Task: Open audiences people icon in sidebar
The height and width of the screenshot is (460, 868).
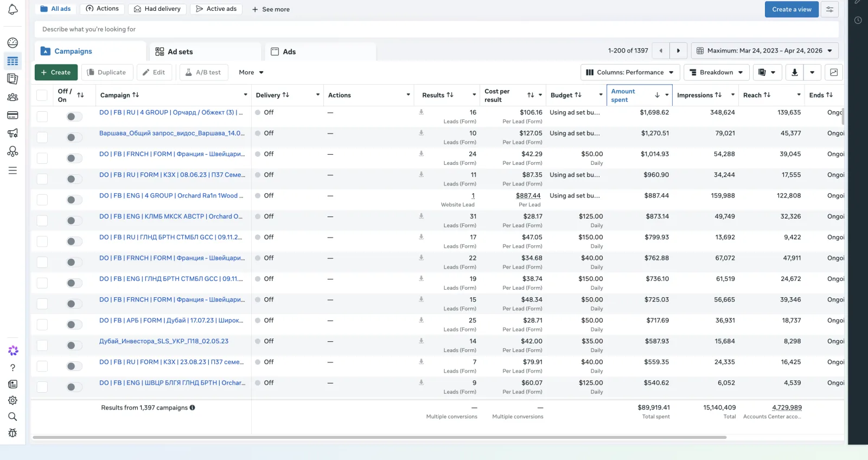Action: (12, 97)
